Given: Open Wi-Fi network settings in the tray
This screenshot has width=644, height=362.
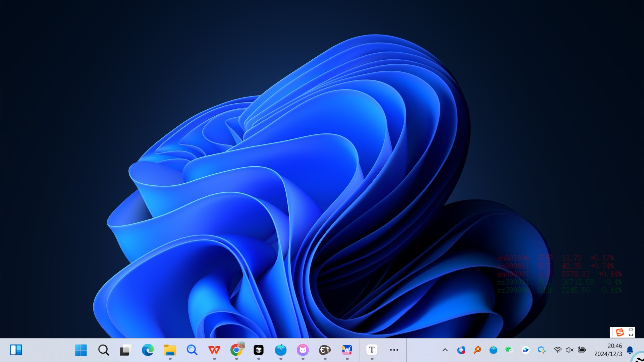Looking at the screenshot, I should click(x=557, y=350).
